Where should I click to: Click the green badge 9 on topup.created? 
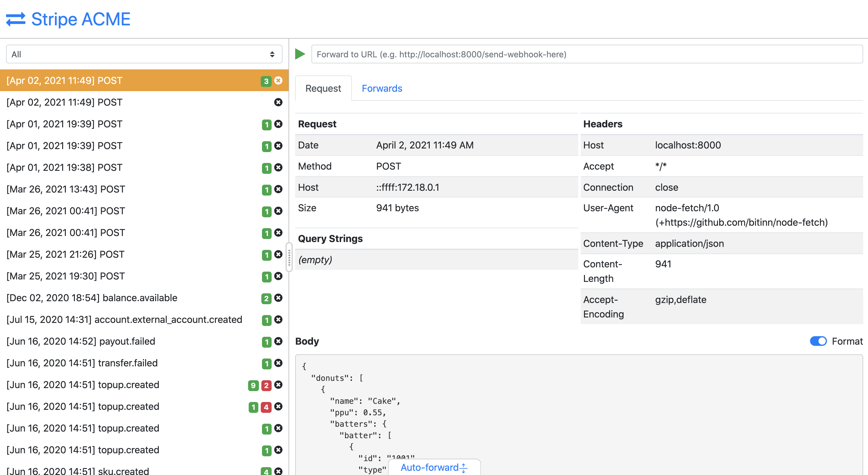253,385
